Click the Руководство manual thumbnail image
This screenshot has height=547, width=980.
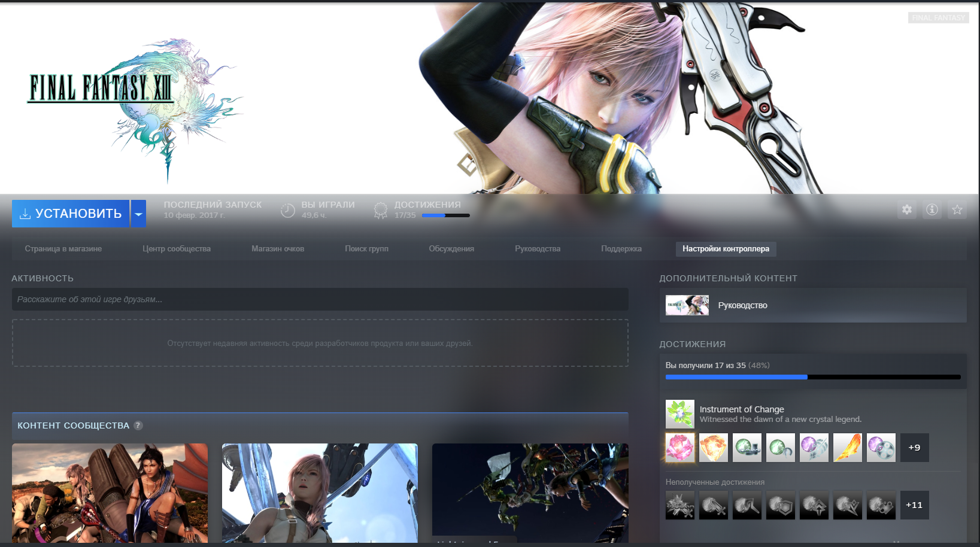[x=687, y=305]
